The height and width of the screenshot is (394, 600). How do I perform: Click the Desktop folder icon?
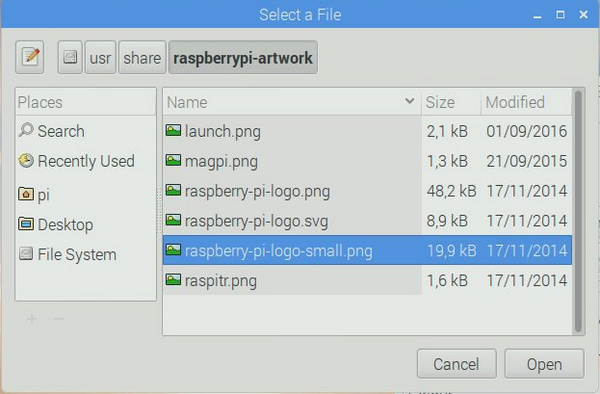(26, 223)
